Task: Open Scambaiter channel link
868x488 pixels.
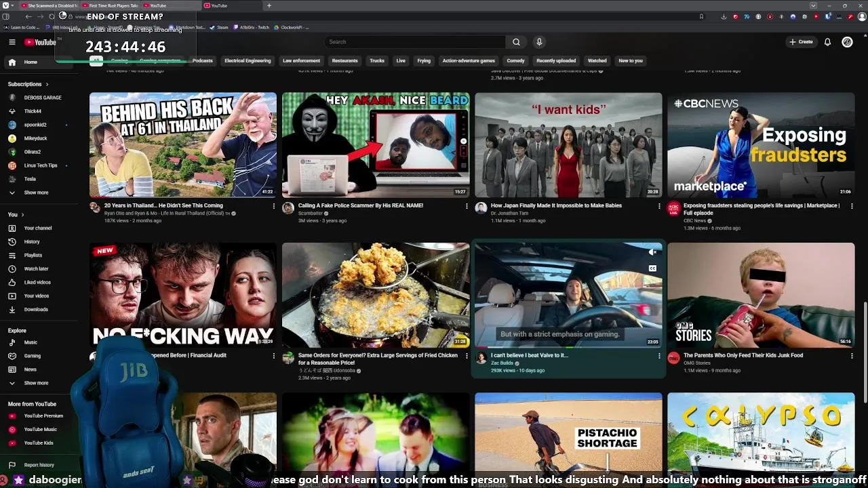Action: click(311, 213)
